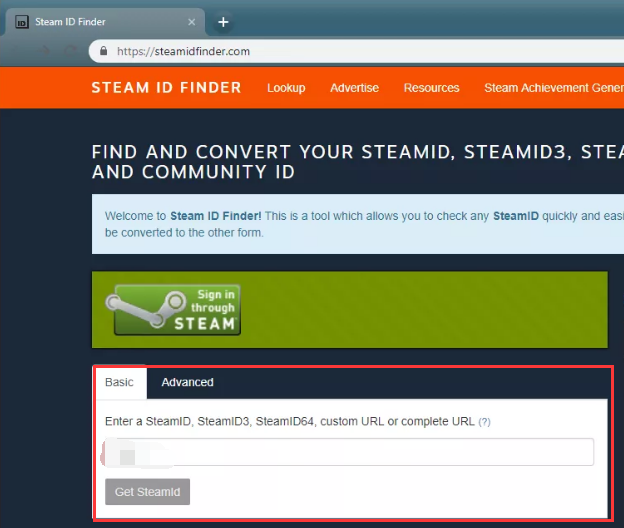
Task: Click the browser forward arrow
Action: (x=44, y=51)
